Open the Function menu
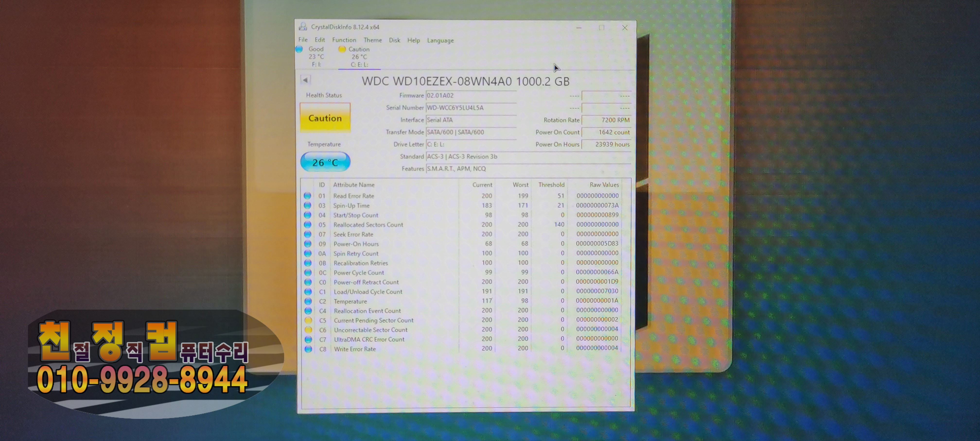980x441 pixels. click(344, 40)
